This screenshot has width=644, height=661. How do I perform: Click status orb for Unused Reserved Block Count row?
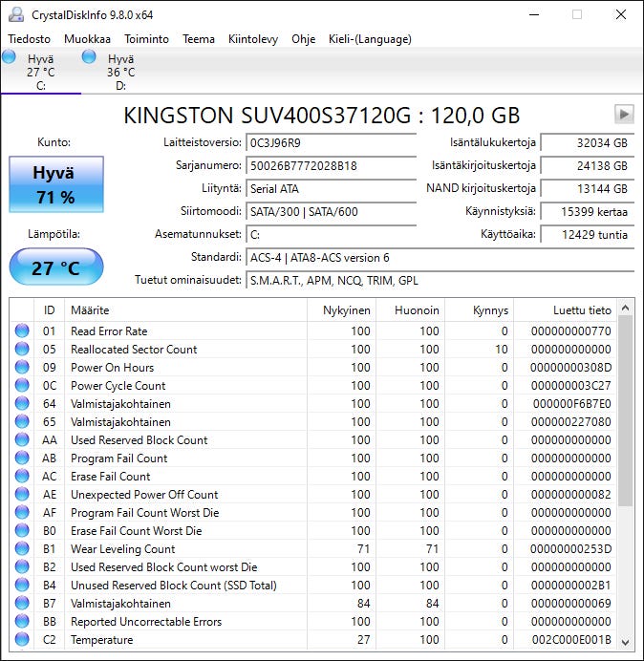[22, 585]
